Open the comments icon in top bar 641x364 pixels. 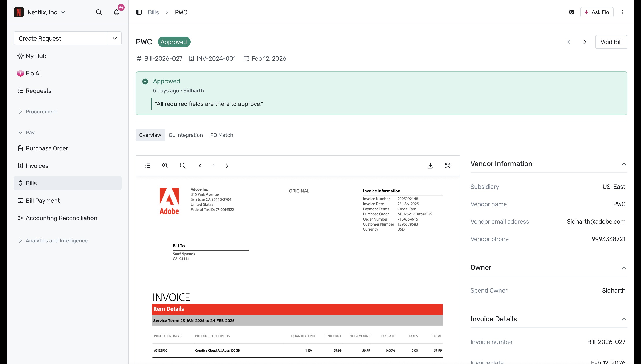(571, 12)
